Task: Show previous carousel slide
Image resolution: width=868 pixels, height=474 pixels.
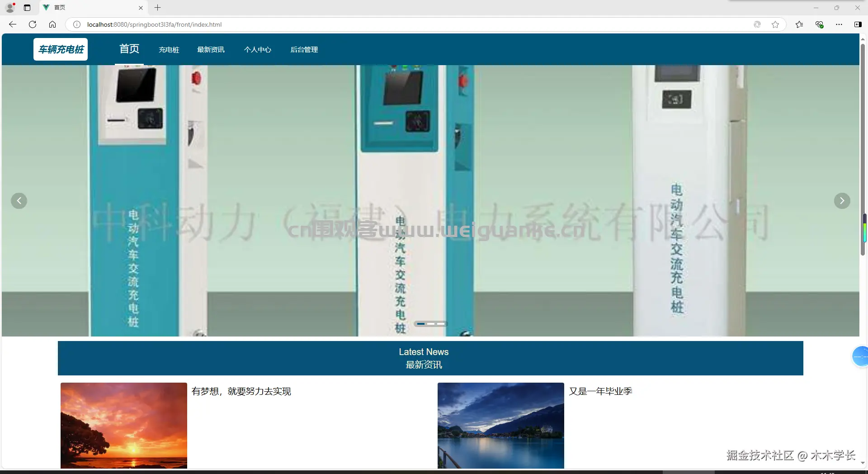Action: (19, 201)
